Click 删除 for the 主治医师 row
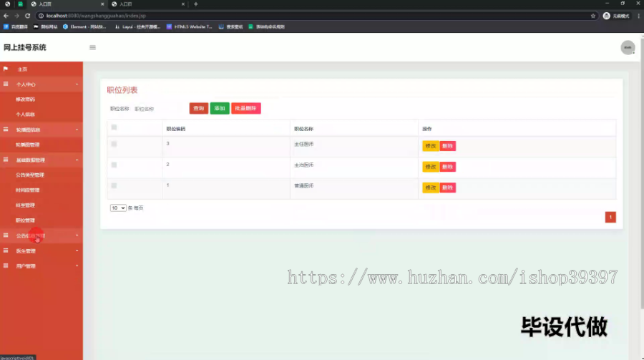 447,167
